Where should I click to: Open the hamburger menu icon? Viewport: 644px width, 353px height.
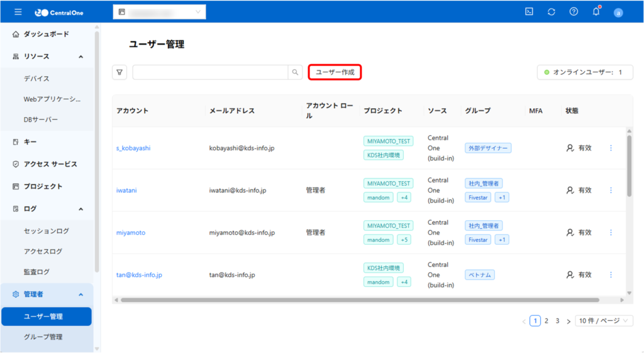coord(18,11)
